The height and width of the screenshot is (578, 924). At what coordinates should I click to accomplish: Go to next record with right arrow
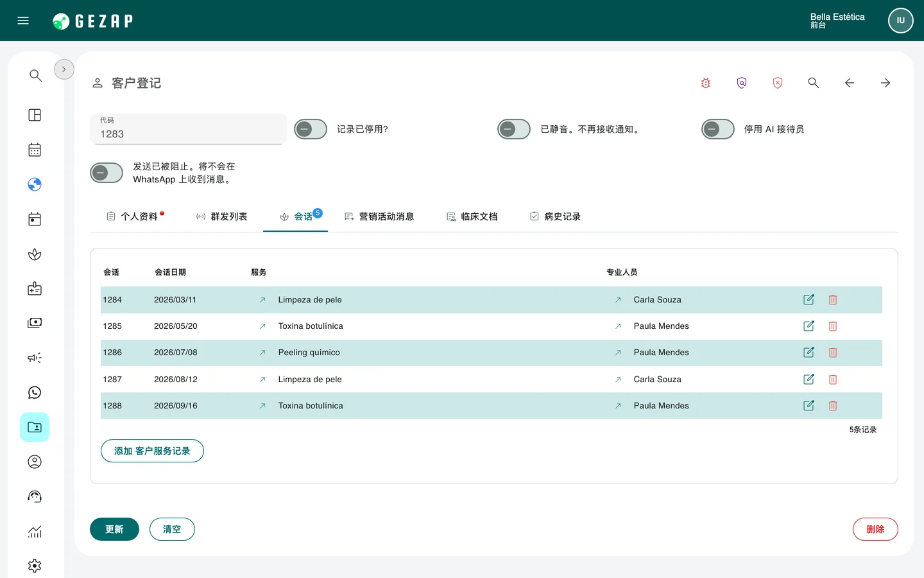tap(886, 83)
